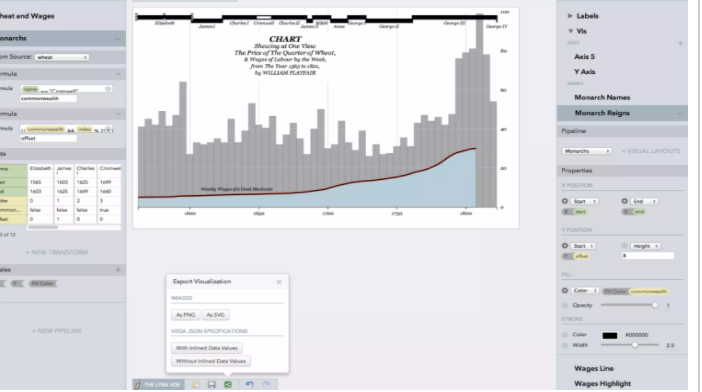Open the black stroke color swatch
The image size is (702, 392).
(609, 336)
